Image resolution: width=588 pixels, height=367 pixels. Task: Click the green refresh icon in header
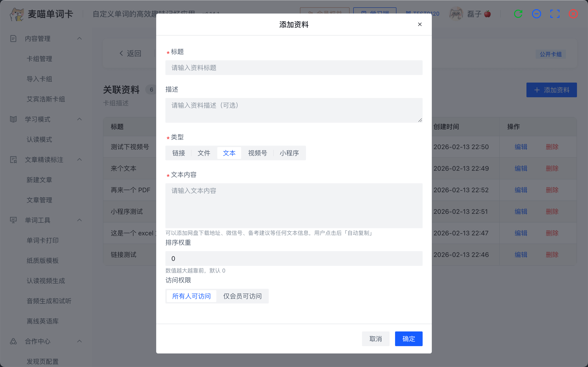pyautogui.click(x=518, y=14)
